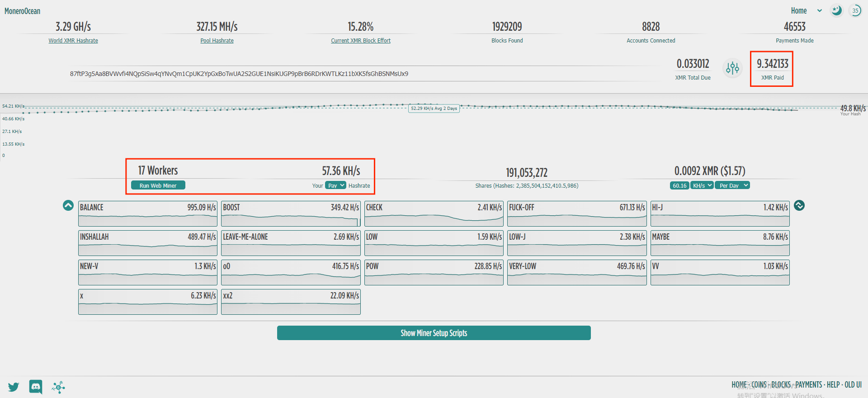Screen dimensions: 868x398
Task: Open the HI-J worker card
Action: click(x=720, y=214)
